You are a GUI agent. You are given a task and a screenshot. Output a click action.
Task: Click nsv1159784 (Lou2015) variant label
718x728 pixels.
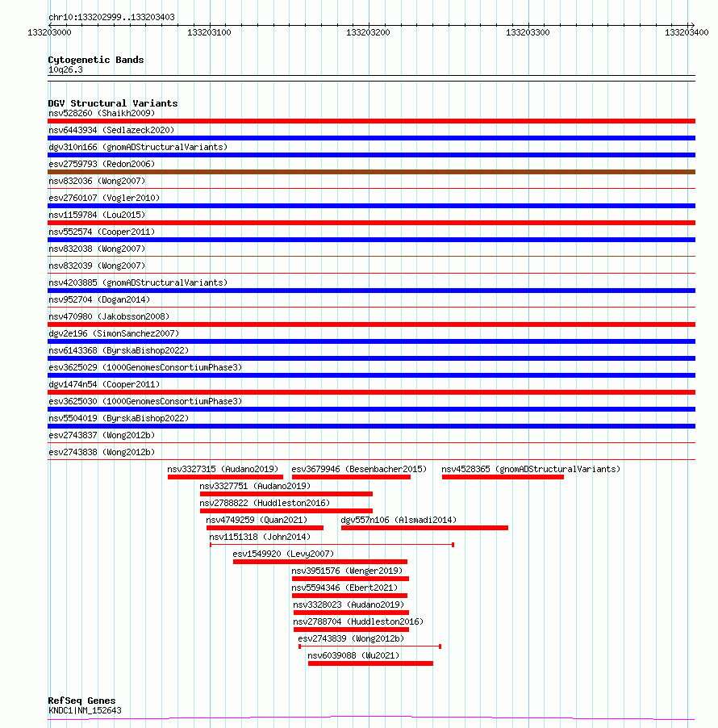[97, 215]
